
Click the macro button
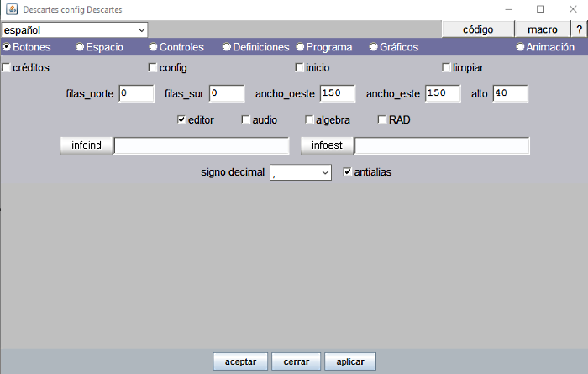(x=543, y=29)
